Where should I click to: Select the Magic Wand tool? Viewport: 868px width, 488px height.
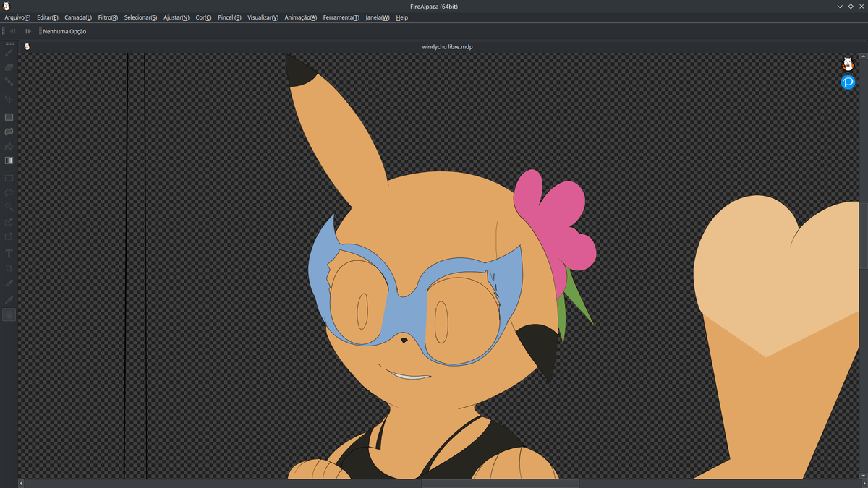pyautogui.click(x=9, y=207)
